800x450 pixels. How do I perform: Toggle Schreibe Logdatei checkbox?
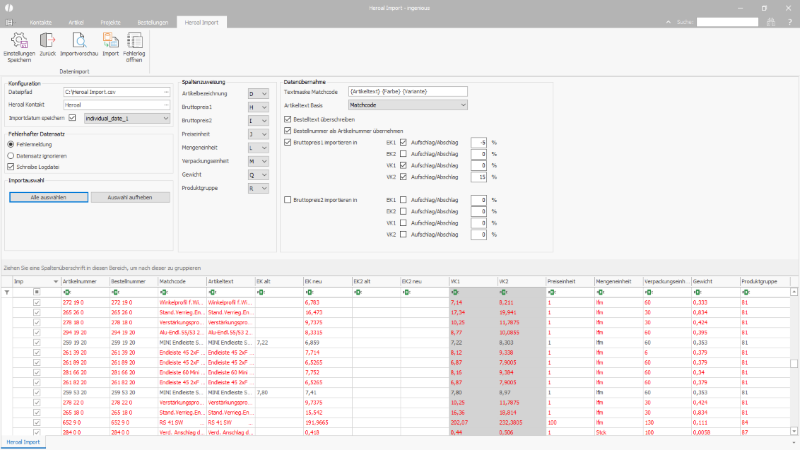[11, 167]
